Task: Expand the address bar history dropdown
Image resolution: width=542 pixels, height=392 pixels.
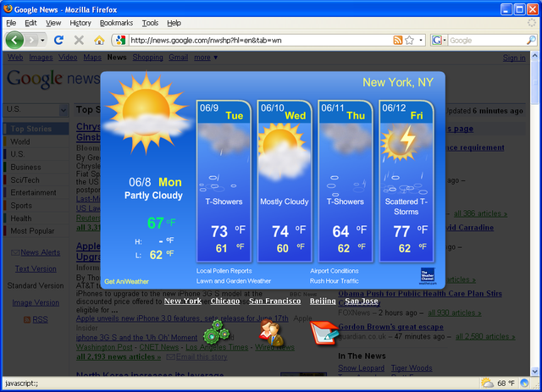Action: [x=422, y=40]
